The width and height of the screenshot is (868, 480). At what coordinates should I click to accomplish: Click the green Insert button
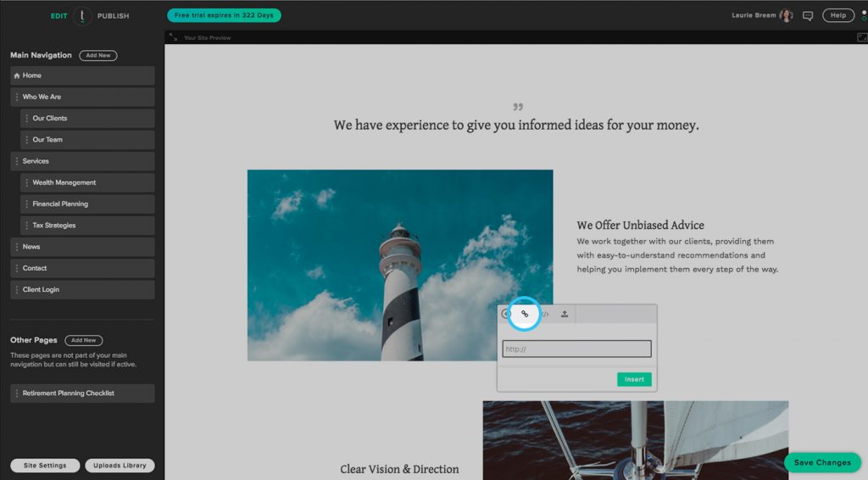pos(634,379)
